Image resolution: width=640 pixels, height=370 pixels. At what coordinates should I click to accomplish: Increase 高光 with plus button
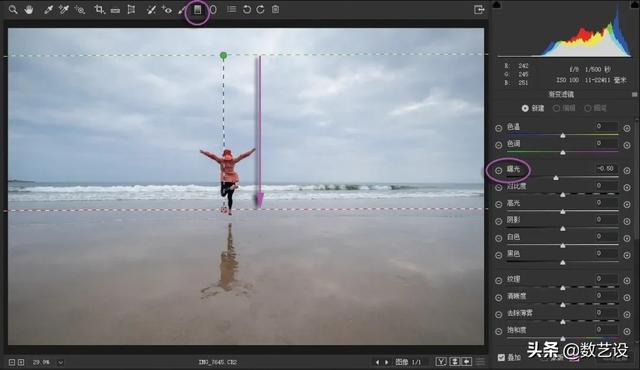tap(627, 204)
